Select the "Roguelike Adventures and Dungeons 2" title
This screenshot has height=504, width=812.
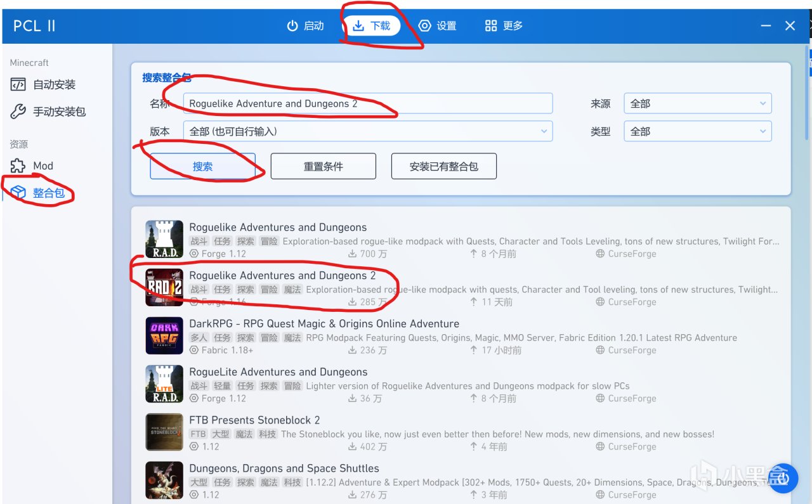[x=282, y=275]
